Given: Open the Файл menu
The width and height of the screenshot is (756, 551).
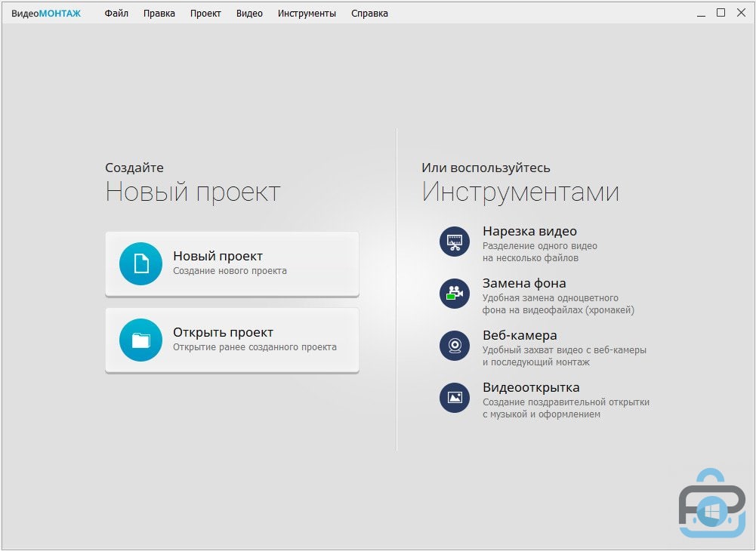Looking at the screenshot, I should (x=116, y=14).
